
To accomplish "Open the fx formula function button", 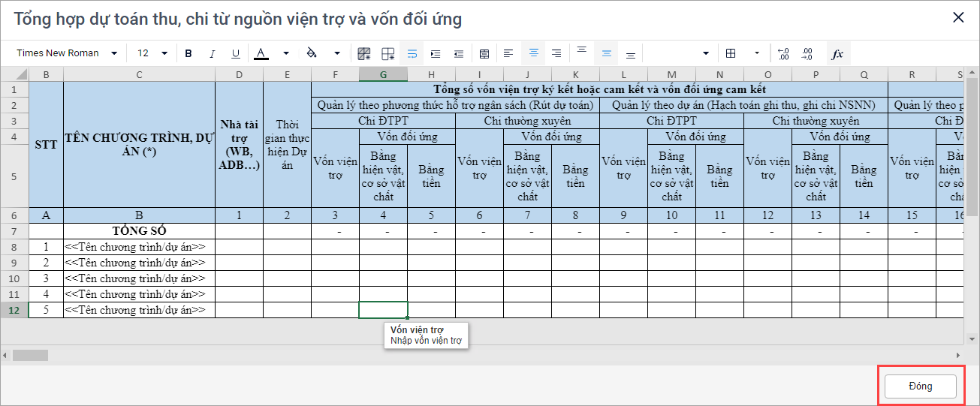I will tap(837, 53).
